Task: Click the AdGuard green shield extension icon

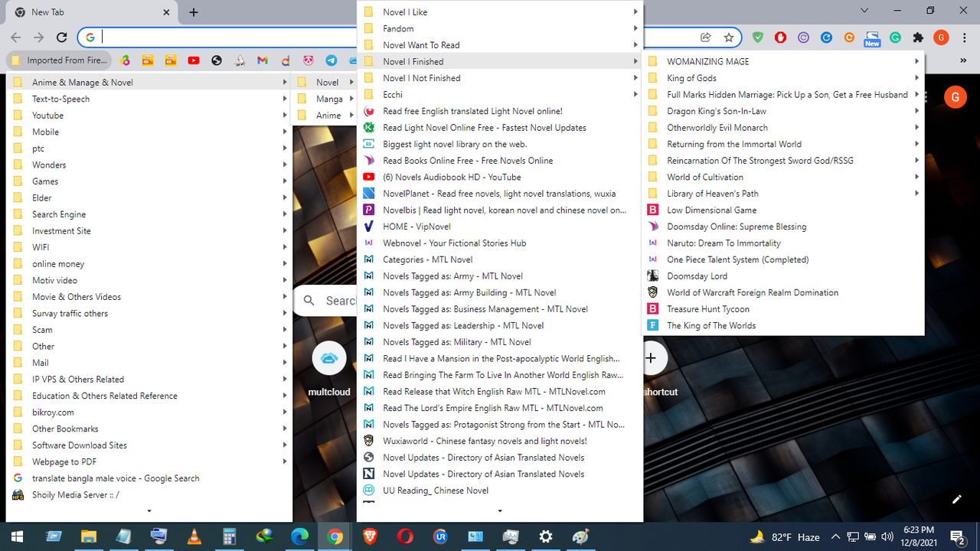Action: click(758, 37)
